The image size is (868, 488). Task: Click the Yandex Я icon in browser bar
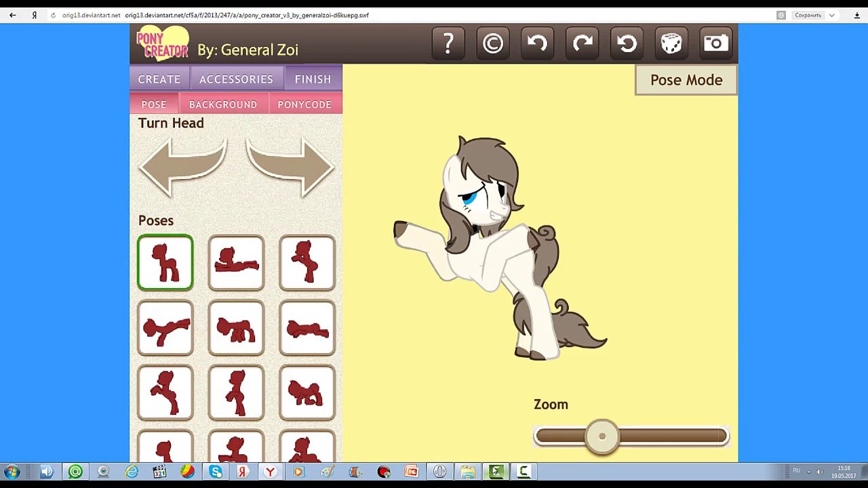[x=34, y=15]
